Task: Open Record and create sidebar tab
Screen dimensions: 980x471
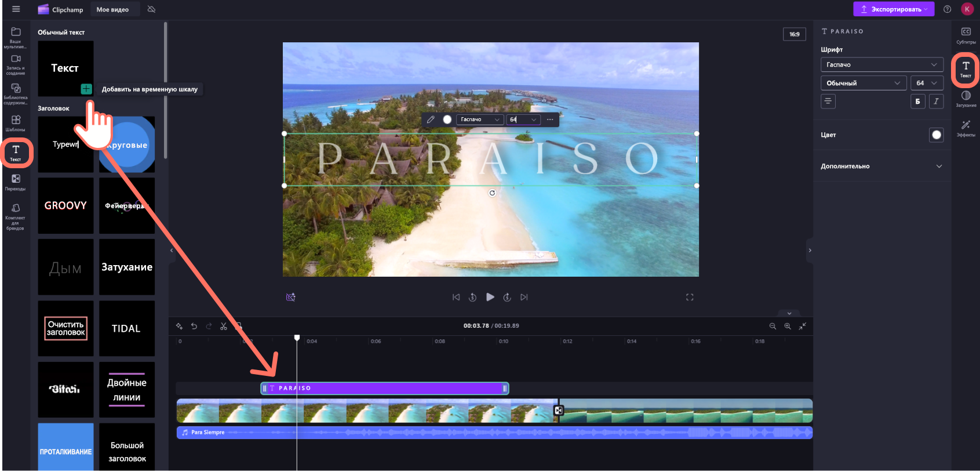Action: coord(16,65)
